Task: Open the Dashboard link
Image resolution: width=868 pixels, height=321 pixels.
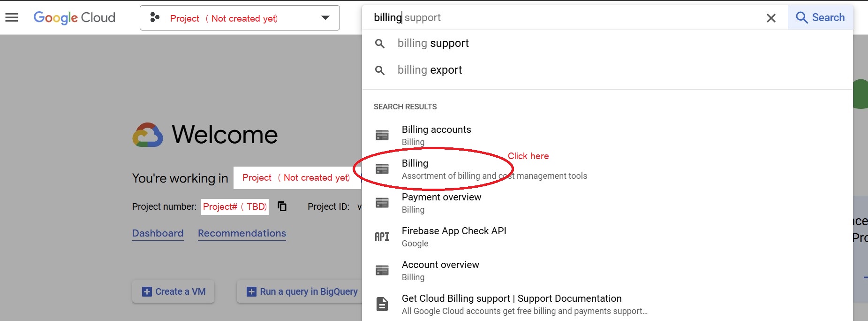Action: (158, 233)
